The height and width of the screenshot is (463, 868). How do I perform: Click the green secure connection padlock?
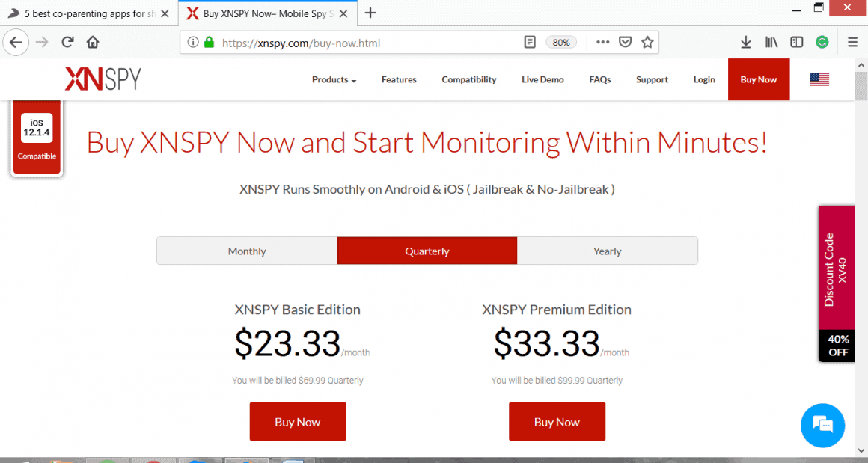[209, 42]
